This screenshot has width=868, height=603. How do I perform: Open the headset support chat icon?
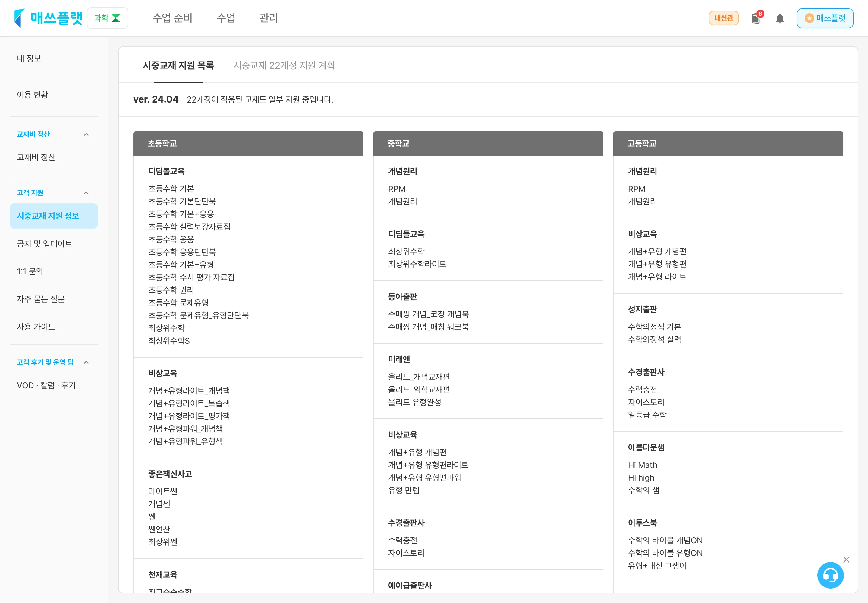[x=830, y=575]
